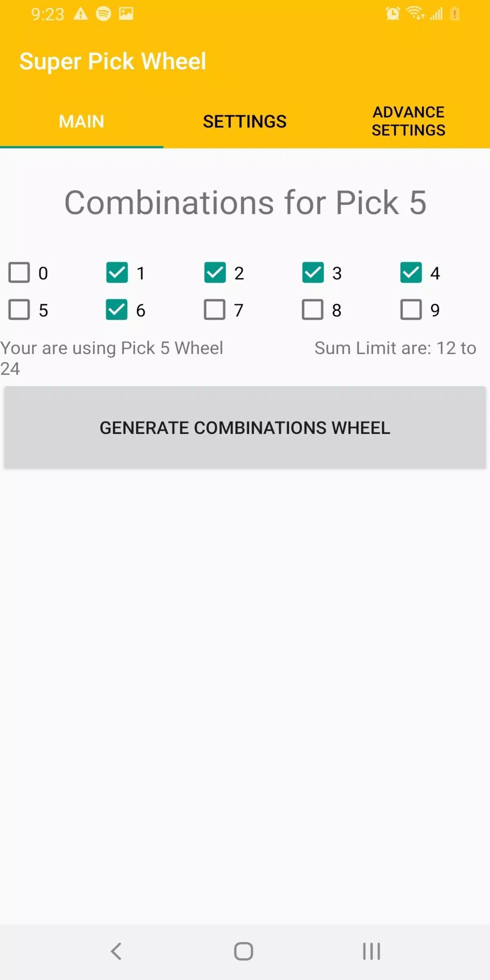Tap the alarm clock status icon
Image resolution: width=490 pixels, height=980 pixels.
(393, 14)
